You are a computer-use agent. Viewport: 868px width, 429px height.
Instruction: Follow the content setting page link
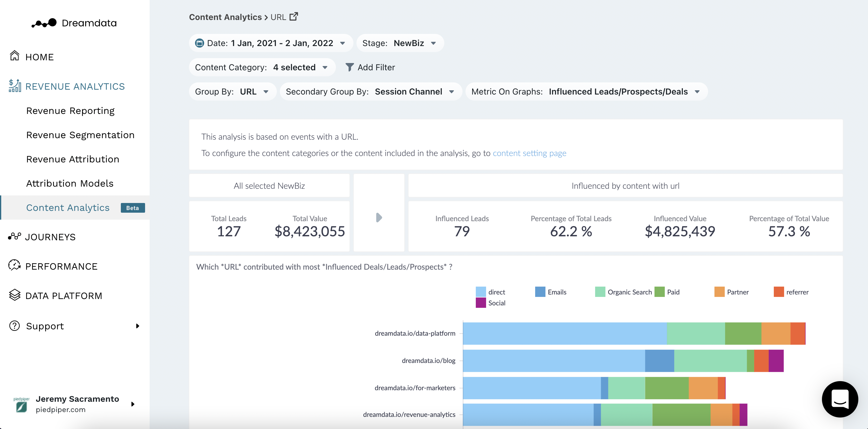click(x=529, y=153)
